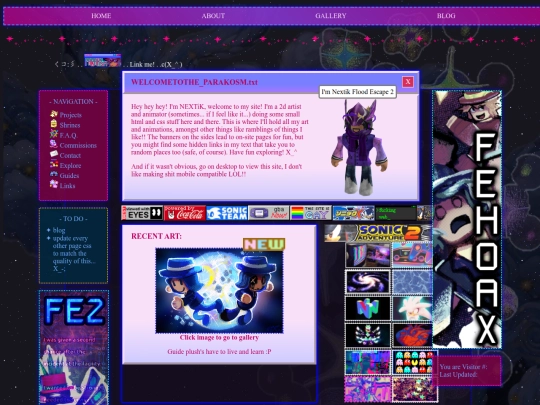Open the Guides link
The height and width of the screenshot is (405, 540).
point(69,176)
